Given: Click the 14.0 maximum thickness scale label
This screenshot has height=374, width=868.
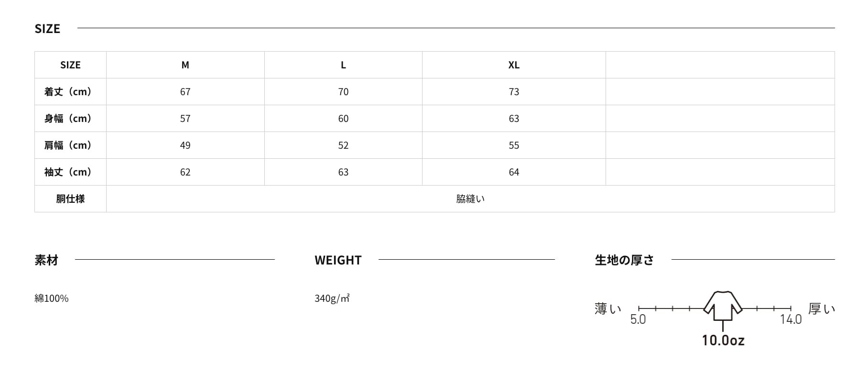Looking at the screenshot, I should [791, 319].
